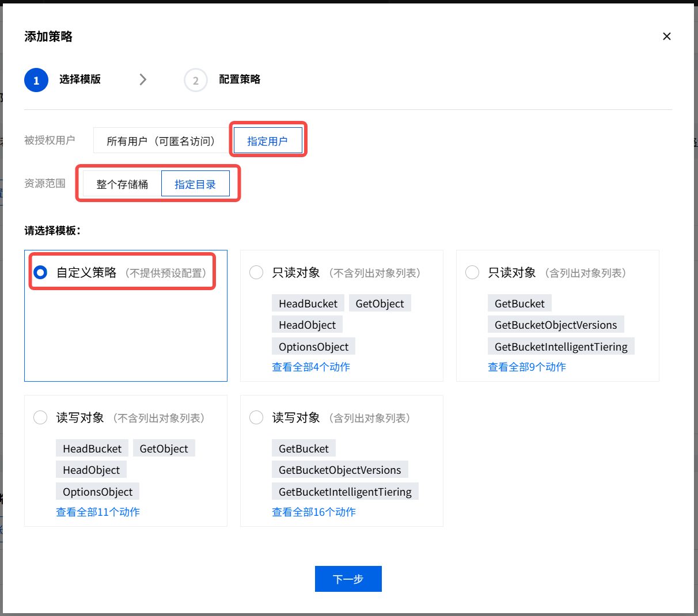The height and width of the screenshot is (616, 698).
Task: Choose 指定用户 as authorized user
Action: (x=267, y=141)
